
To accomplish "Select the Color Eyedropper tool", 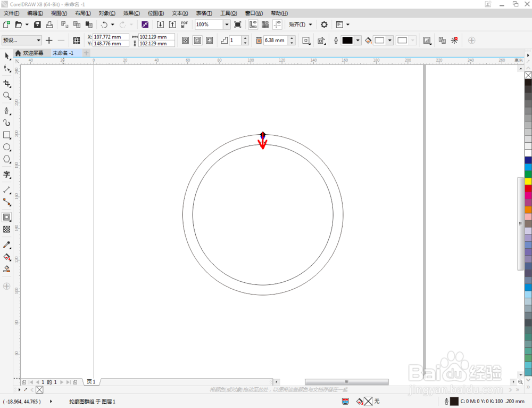I will coord(7,244).
